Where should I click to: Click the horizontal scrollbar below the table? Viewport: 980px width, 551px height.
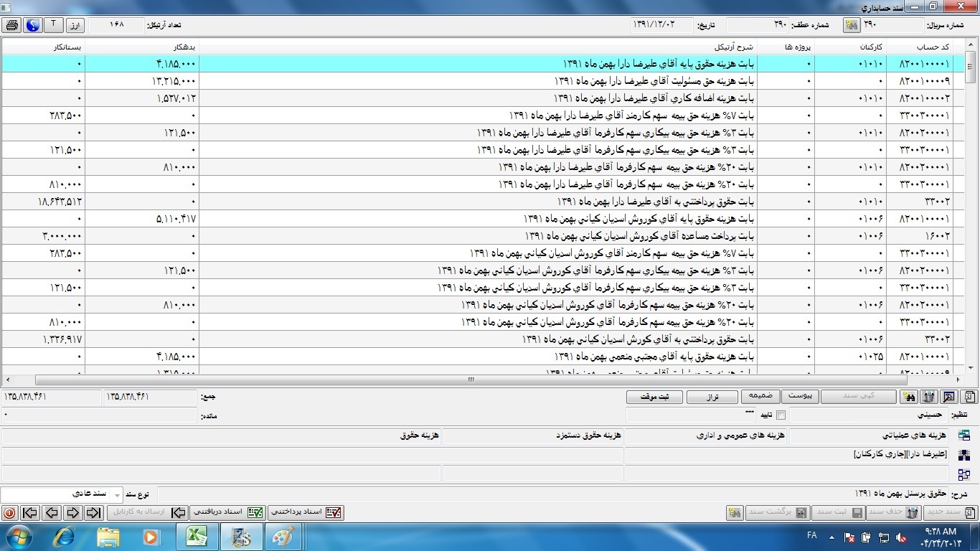471,380
